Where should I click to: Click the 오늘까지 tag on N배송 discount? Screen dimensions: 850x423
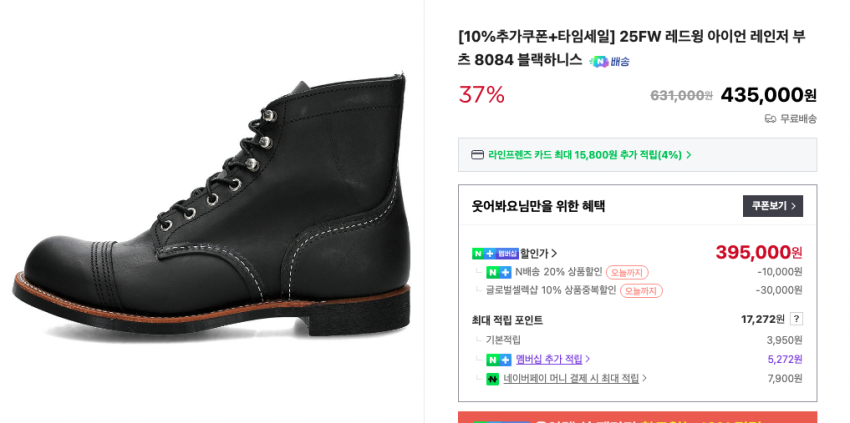pos(627,272)
